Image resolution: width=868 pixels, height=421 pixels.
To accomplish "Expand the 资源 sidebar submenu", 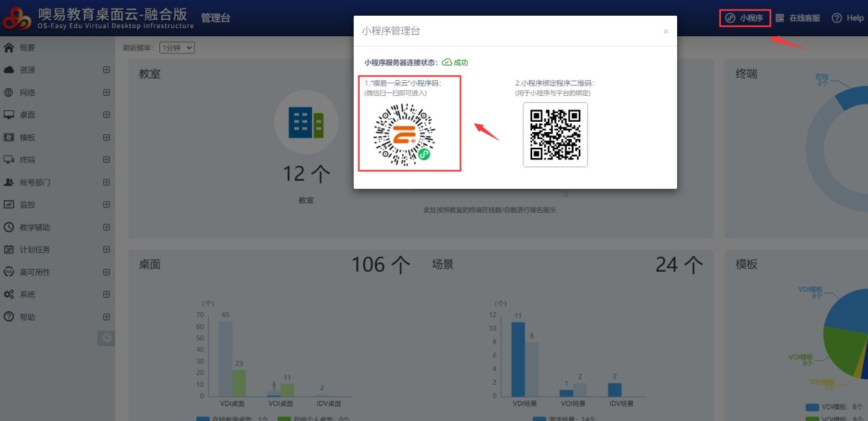I will click(x=106, y=70).
